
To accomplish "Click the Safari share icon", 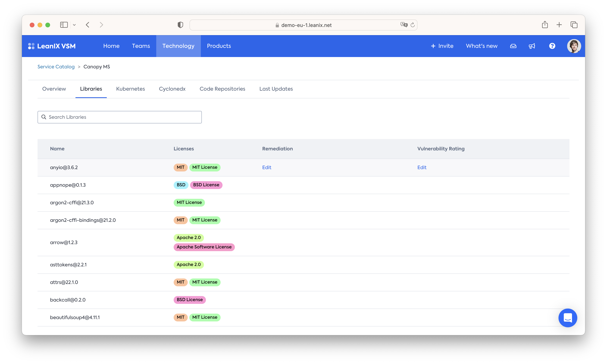I will [545, 25].
